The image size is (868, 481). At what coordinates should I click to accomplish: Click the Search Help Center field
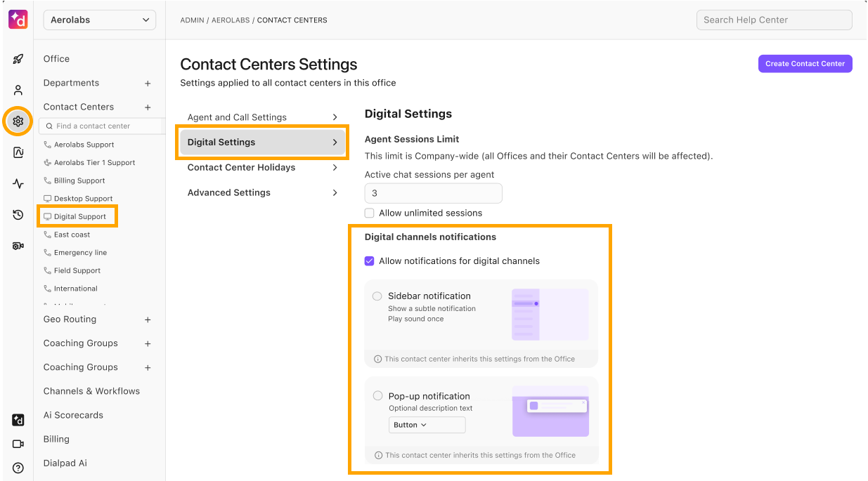tap(774, 20)
